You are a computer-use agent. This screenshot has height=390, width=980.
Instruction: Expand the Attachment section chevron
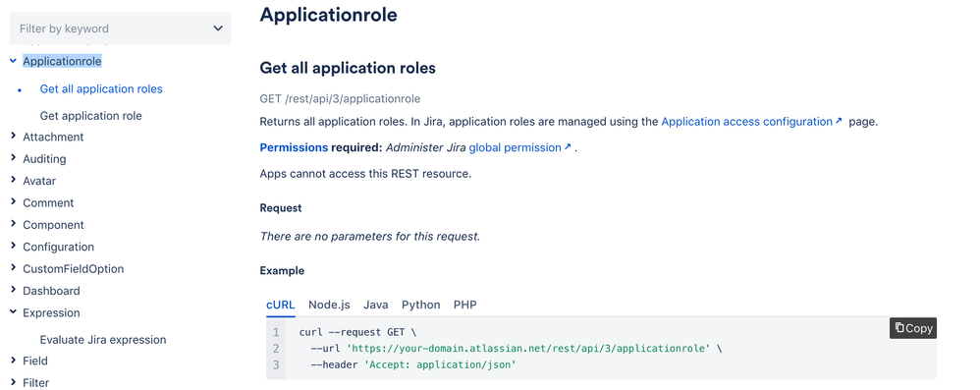tap(13, 137)
